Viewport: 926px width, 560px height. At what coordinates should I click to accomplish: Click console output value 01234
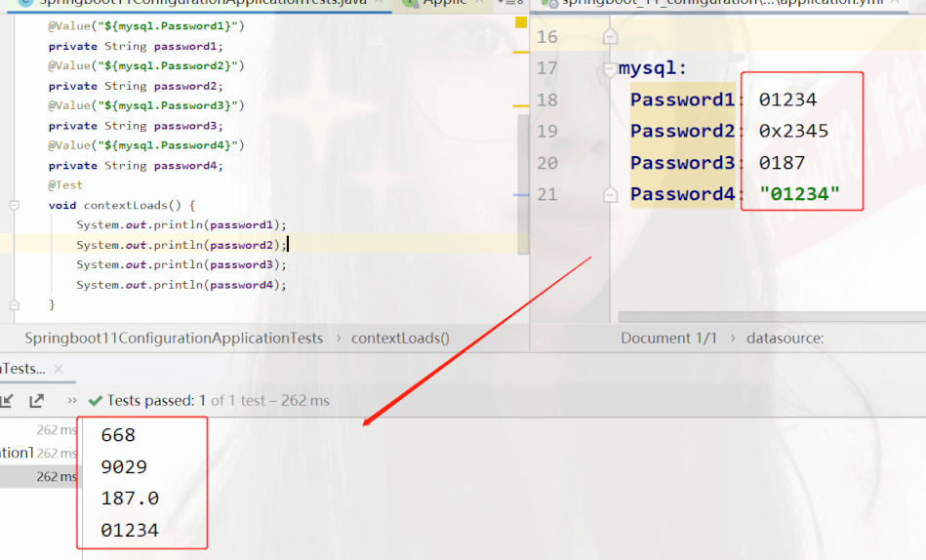point(130,531)
